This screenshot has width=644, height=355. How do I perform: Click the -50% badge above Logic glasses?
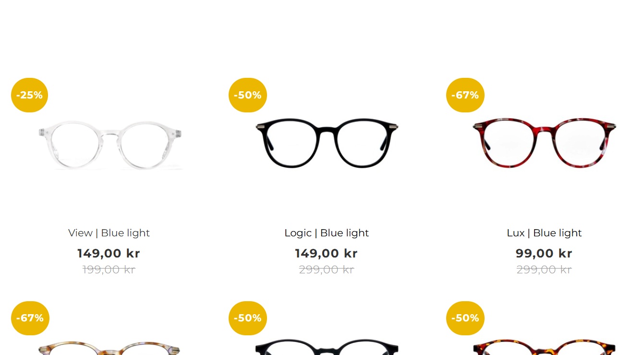(x=248, y=95)
